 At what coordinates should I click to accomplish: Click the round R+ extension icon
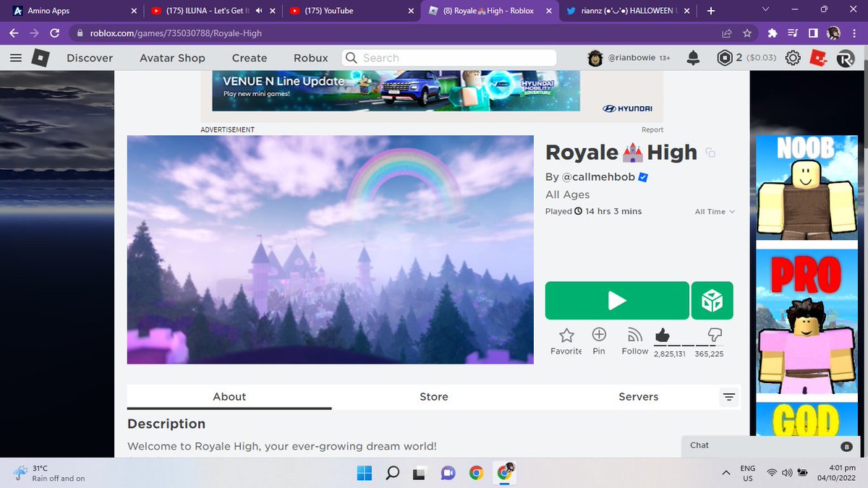click(845, 59)
